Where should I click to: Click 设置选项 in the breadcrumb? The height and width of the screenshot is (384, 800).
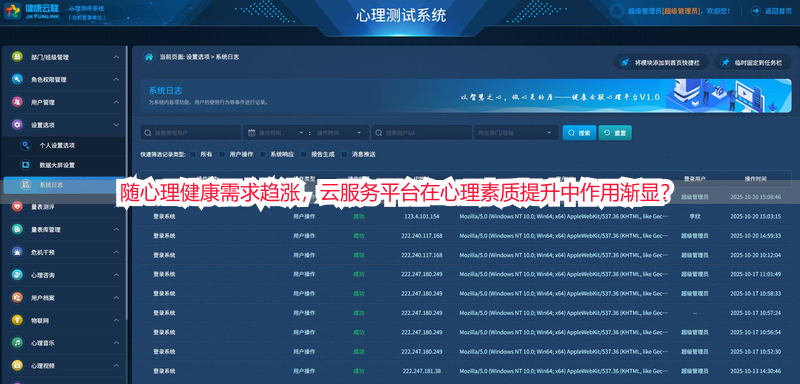tap(197, 57)
